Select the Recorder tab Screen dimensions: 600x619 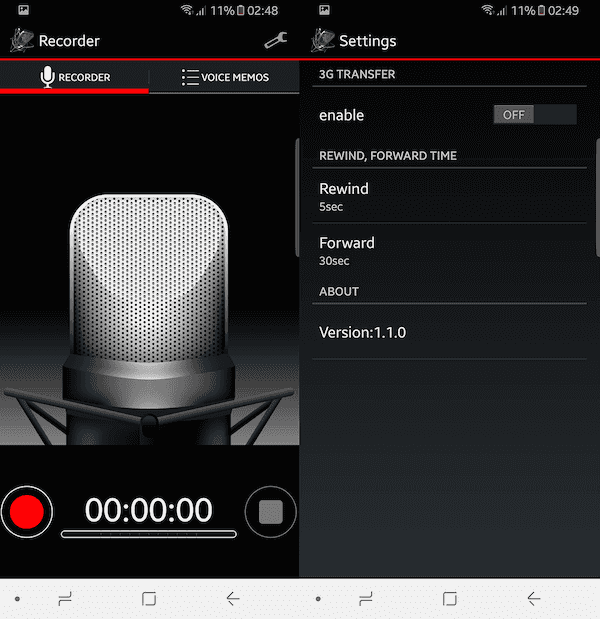pyautogui.click(x=75, y=77)
